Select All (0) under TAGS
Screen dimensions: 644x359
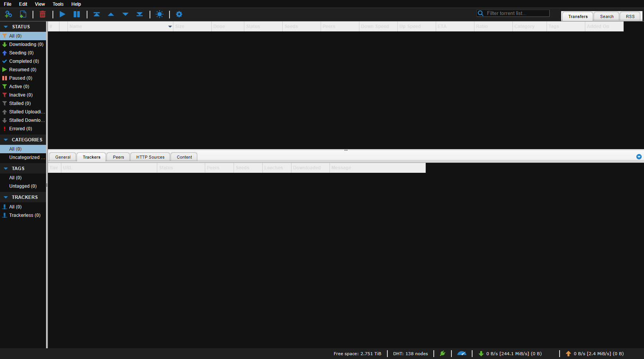(23, 178)
